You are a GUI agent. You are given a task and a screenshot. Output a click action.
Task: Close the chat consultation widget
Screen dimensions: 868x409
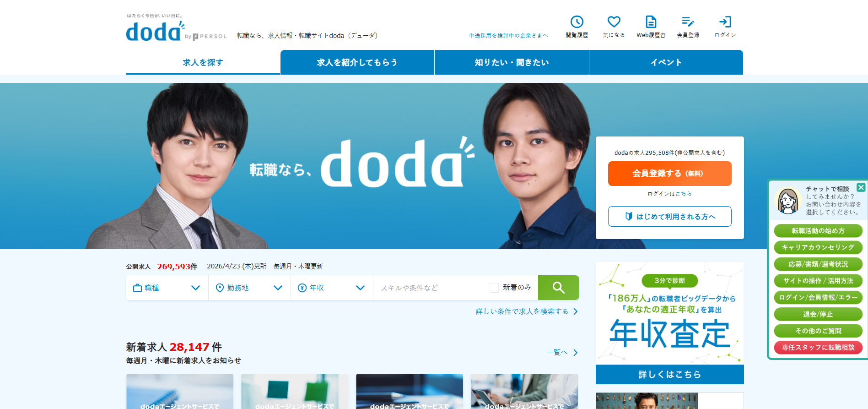pyautogui.click(x=861, y=187)
